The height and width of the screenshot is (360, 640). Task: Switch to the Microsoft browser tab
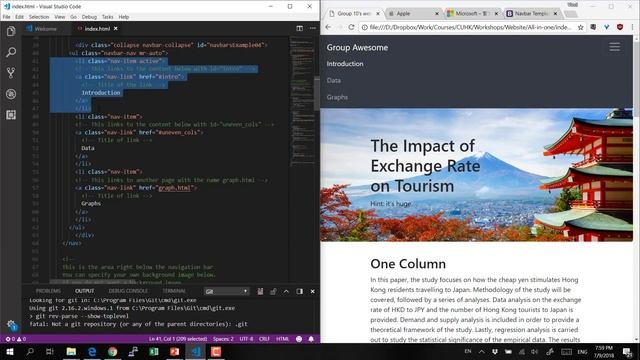tap(471, 13)
